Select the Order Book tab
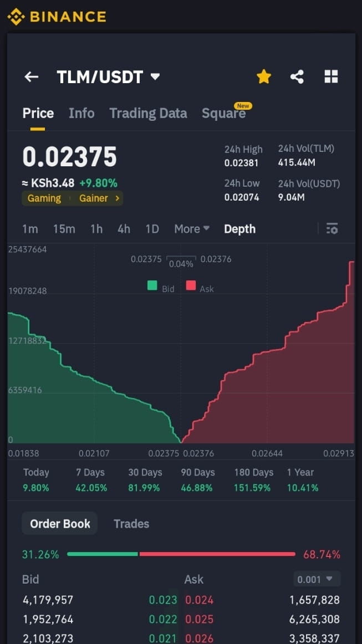Screen dimensions: 362x644 pos(59,523)
